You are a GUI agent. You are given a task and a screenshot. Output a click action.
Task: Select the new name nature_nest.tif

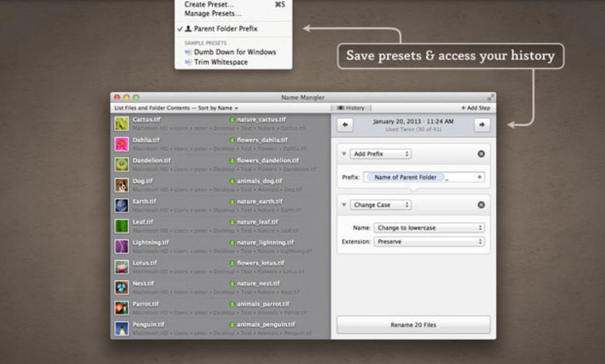(x=258, y=283)
